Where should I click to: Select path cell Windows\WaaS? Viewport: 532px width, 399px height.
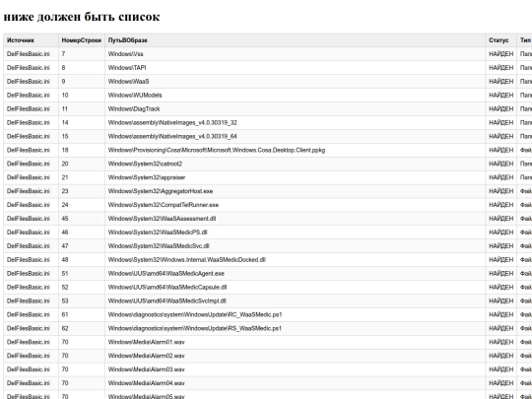point(296,82)
